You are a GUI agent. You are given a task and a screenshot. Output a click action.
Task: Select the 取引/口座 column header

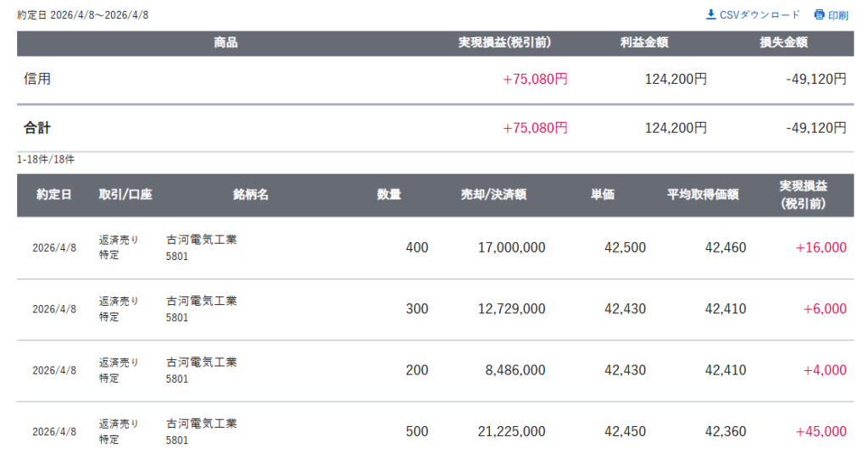pos(125,195)
